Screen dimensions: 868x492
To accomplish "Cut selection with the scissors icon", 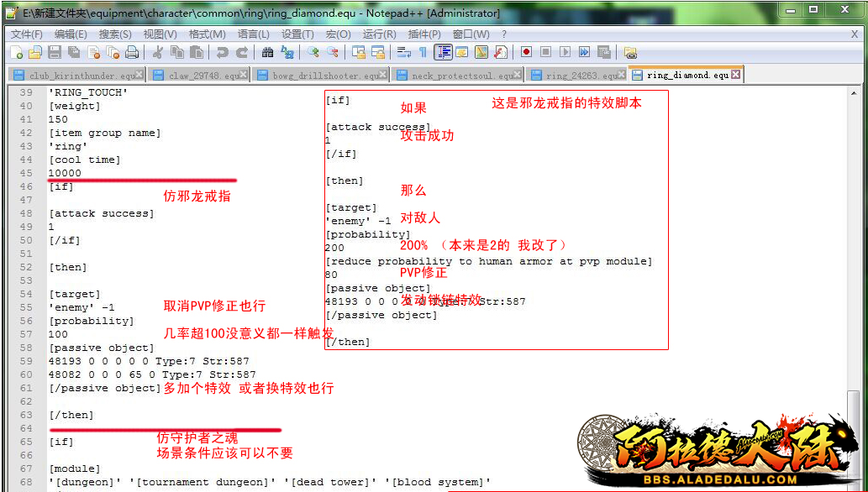I will [157, 52].
